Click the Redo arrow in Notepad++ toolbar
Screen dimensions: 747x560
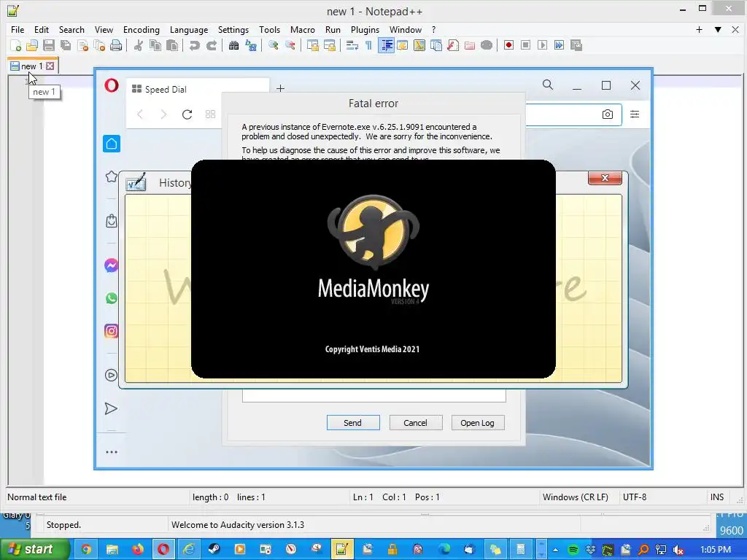pos(212,45)
